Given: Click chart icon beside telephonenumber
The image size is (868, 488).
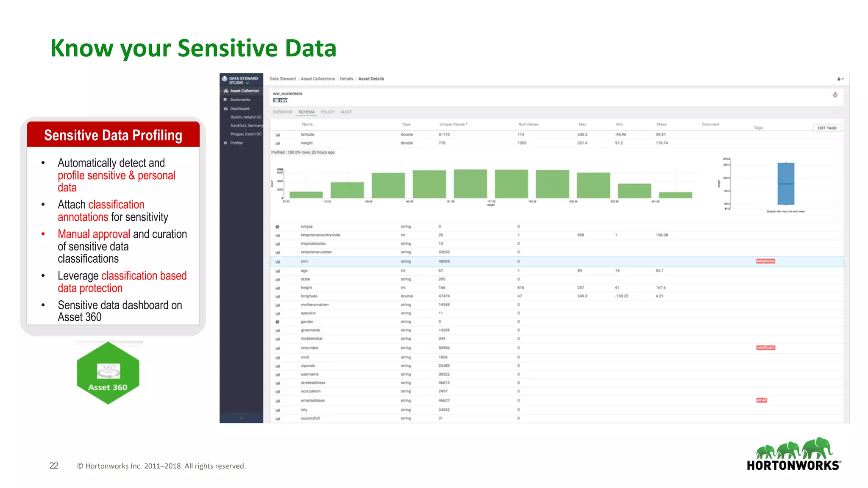Looking at the screenshot, I should point(278,252).
